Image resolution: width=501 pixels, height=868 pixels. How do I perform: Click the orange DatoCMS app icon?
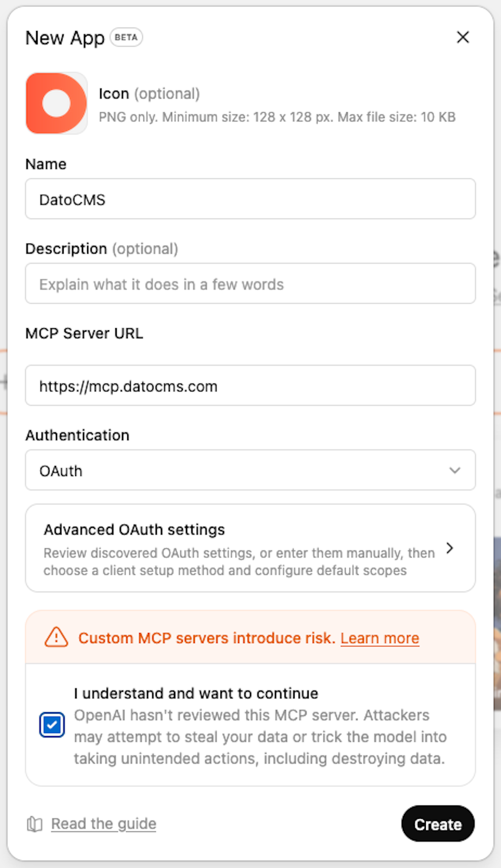(x=57, y=103)
